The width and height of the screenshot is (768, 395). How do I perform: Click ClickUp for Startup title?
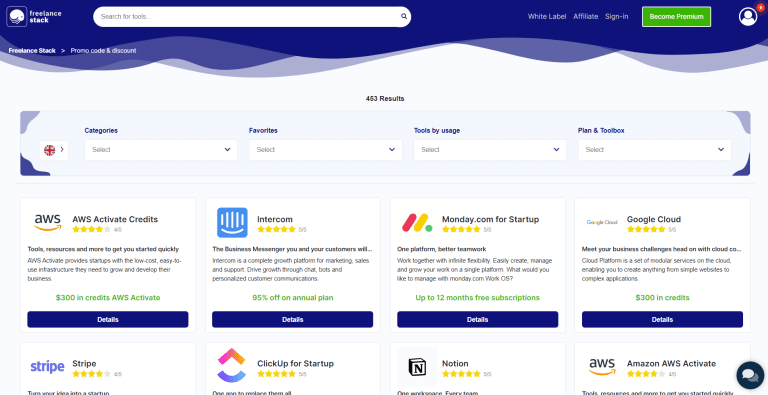pyautogui.click(x=295, y=364)
